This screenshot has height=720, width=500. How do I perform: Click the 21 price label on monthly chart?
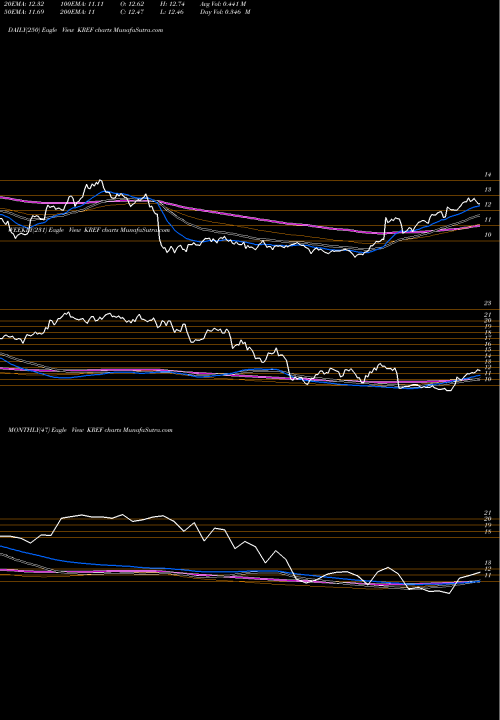pyautogui.click(x=488, y=512)
